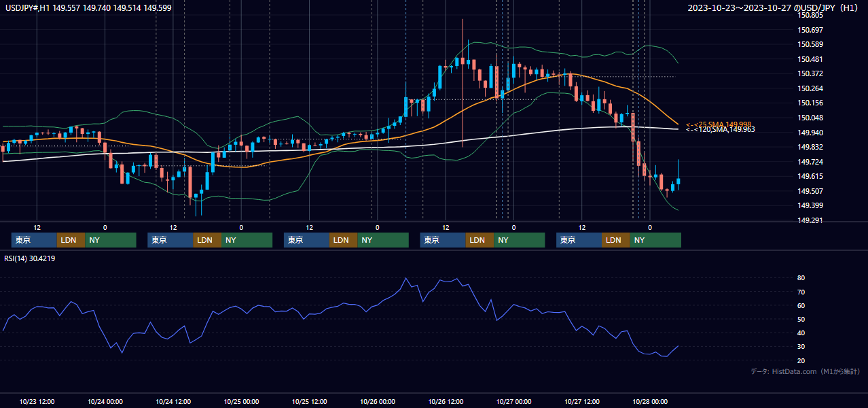Click the 10/25 12:00 time axis label
This screenshot has width=868, height=408.
[310, 401]
